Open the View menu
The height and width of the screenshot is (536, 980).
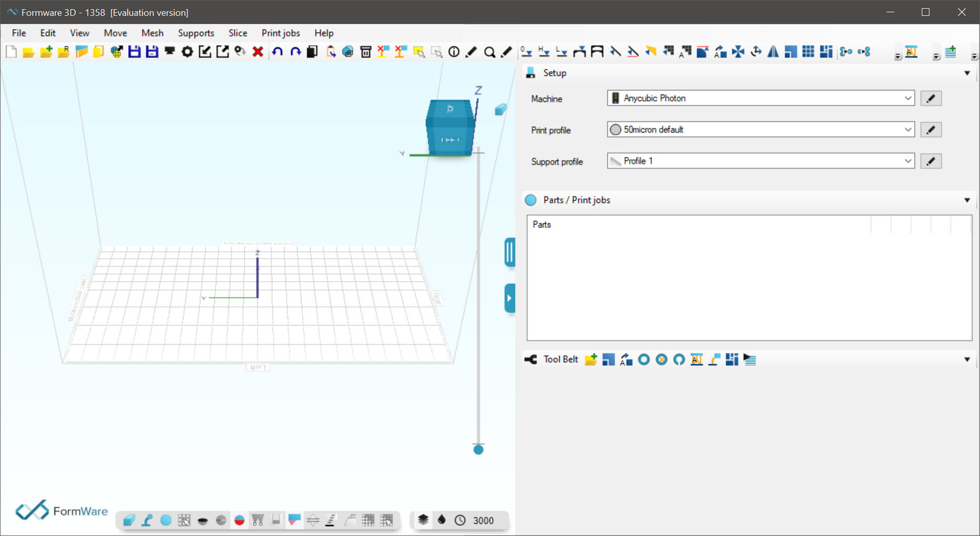(79, 33)
